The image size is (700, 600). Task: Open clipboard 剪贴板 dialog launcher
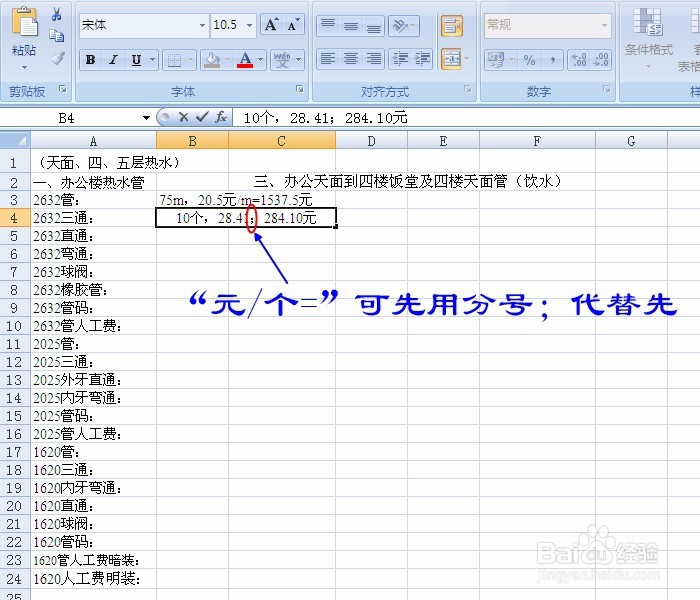pos(63,90)
